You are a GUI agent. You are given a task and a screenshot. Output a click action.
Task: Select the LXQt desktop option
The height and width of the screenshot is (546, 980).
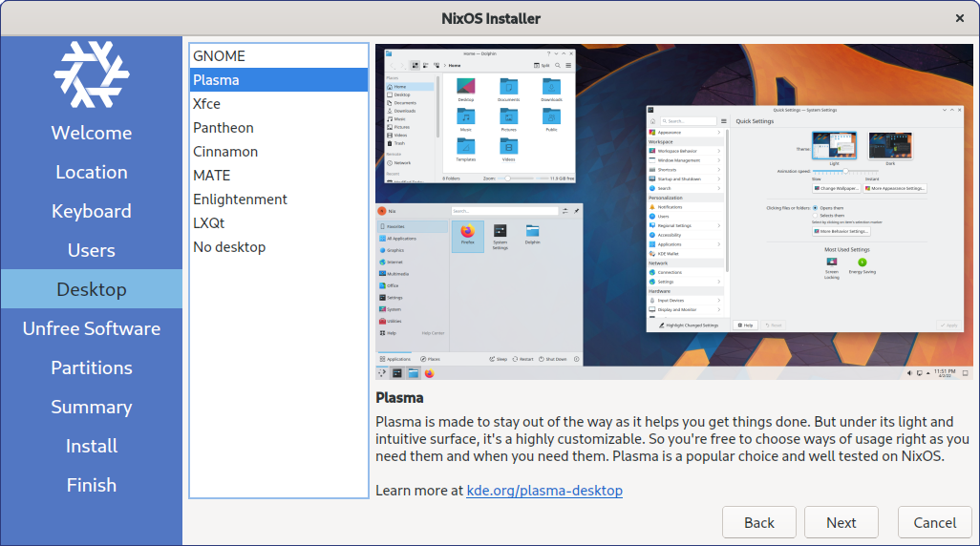[x=208, y=223]
